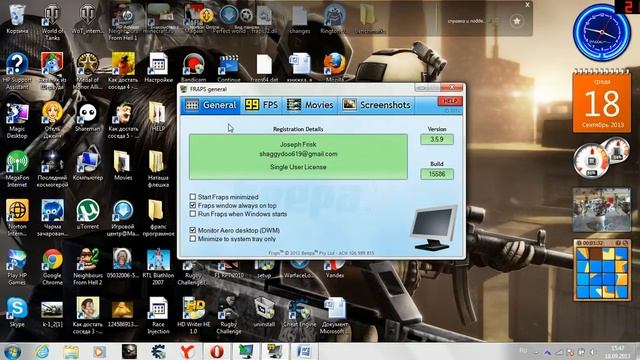Select the Компьютер desktop icon
Screen dimensions: 640x360
(87, 166)
